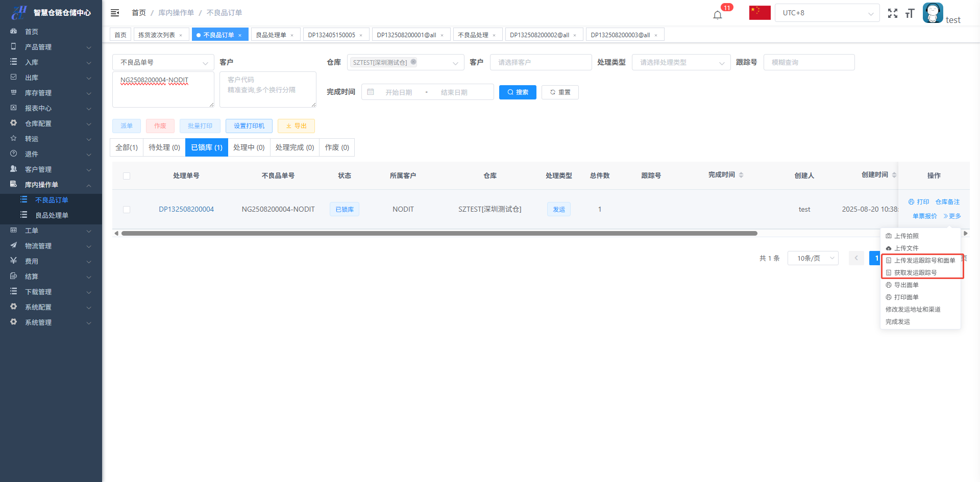Open the font size adjustment icon
The height and width of the screenshot is (482, 980).
pos(910,13)
